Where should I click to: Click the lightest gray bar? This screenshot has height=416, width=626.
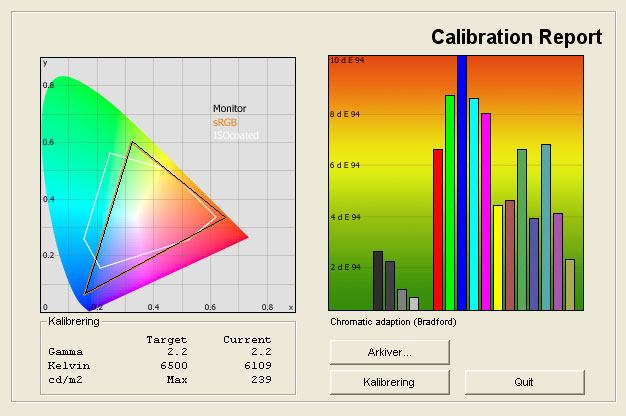coord(414,303)
